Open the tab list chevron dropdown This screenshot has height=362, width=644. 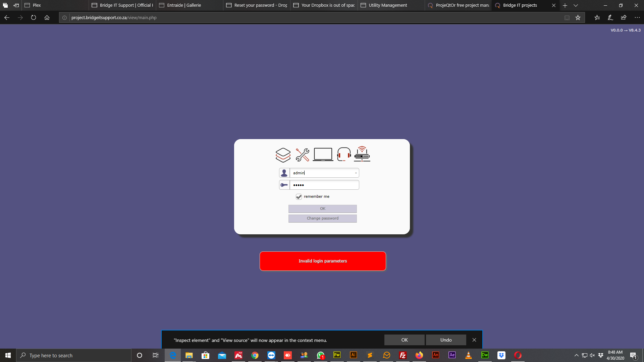[576, 5]
